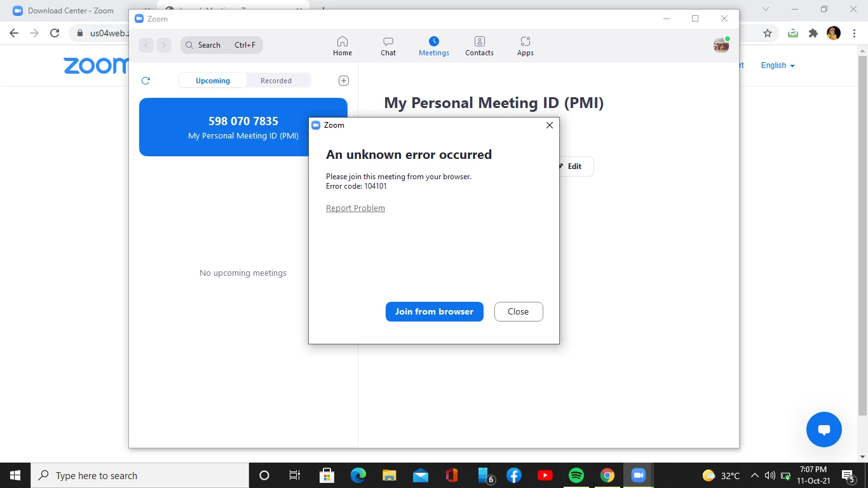This screenshot has height=488, width=868.
Task: Reload the Chrome page
Action: pyautogui.click(x=55, y=33)
